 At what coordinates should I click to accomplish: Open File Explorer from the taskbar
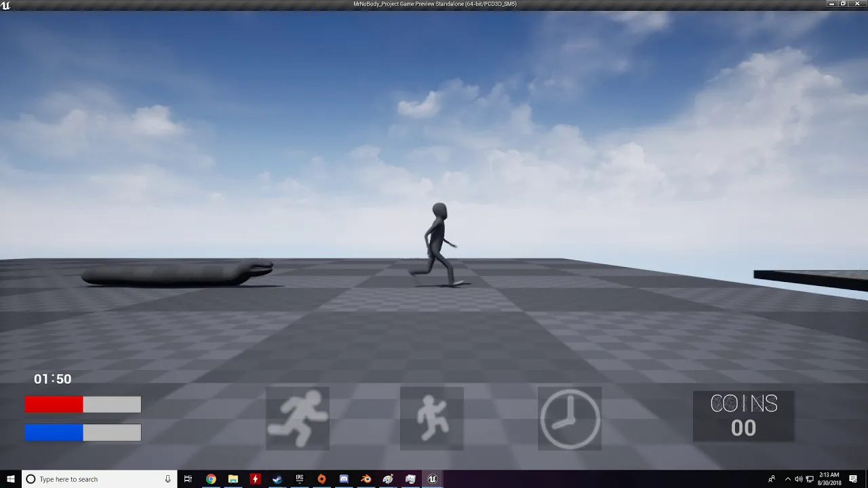coord(233,479)
